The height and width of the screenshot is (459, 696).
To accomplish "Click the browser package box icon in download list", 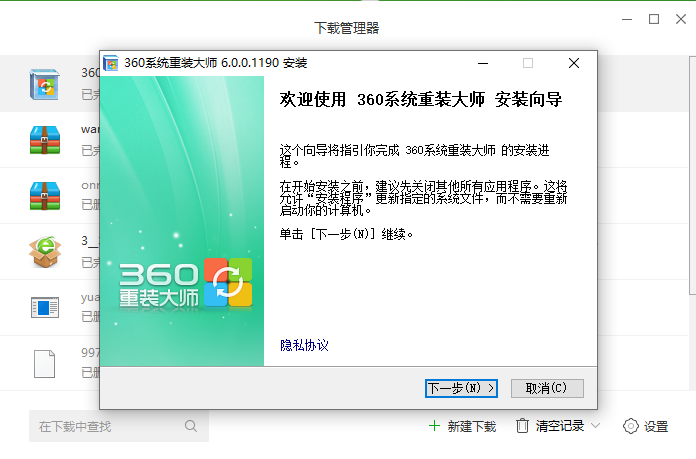I will point(45,252).
